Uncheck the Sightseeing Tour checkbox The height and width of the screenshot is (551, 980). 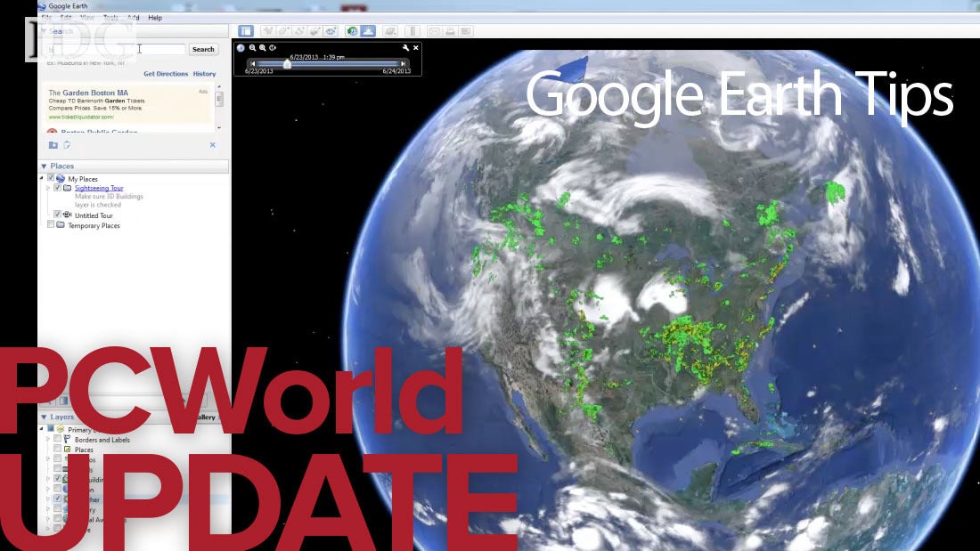(x=58, y=188)
